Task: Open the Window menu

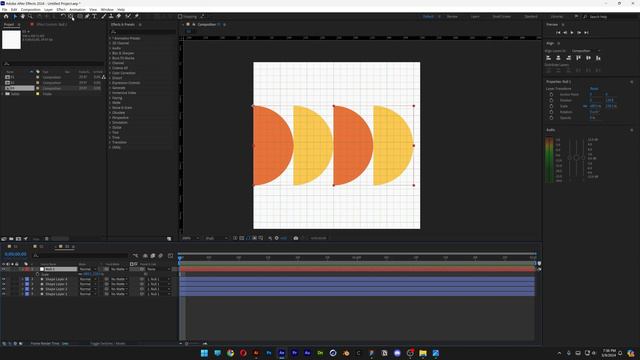Action: click(107, 9)
